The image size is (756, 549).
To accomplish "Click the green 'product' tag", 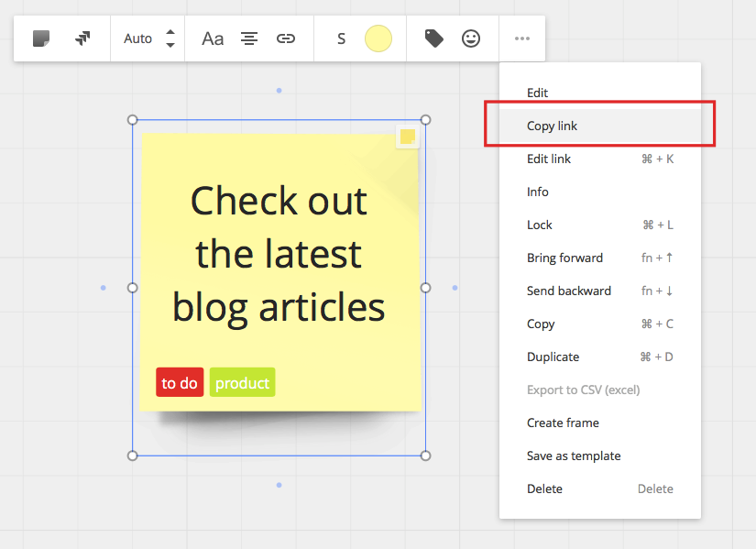I will pos(242,383).
